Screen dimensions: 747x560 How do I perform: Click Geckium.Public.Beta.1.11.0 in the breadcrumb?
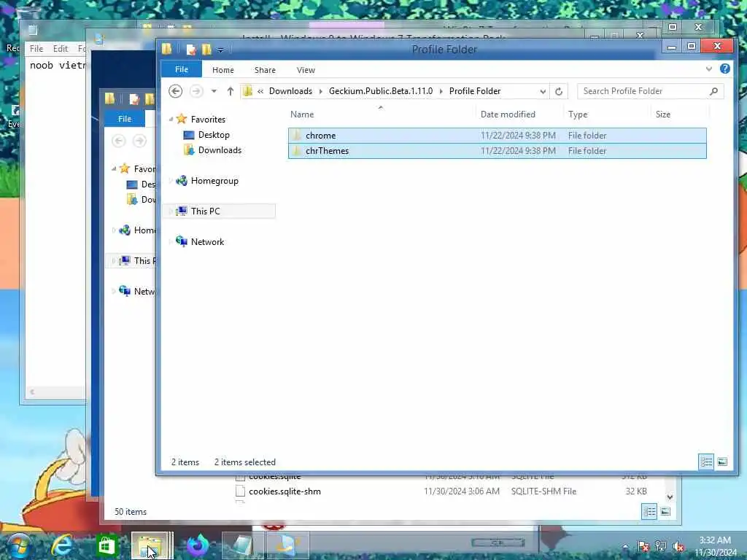coord(381,91)
